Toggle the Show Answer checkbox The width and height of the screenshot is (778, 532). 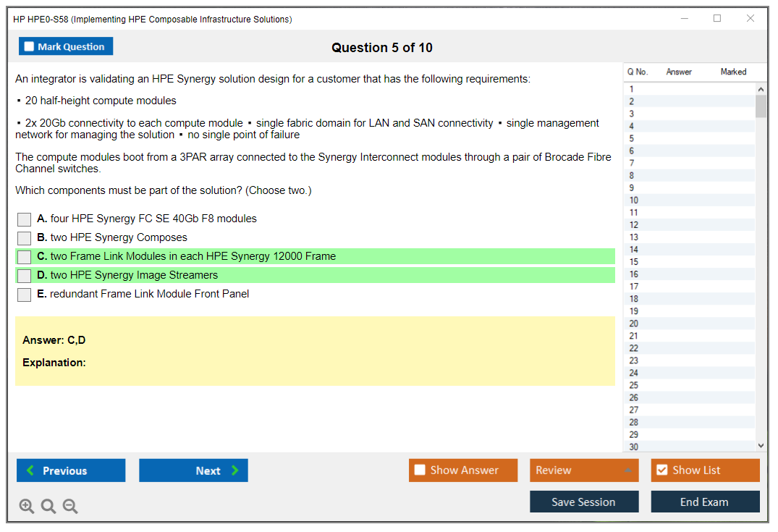pyautogui.click(x=420, y=470)
